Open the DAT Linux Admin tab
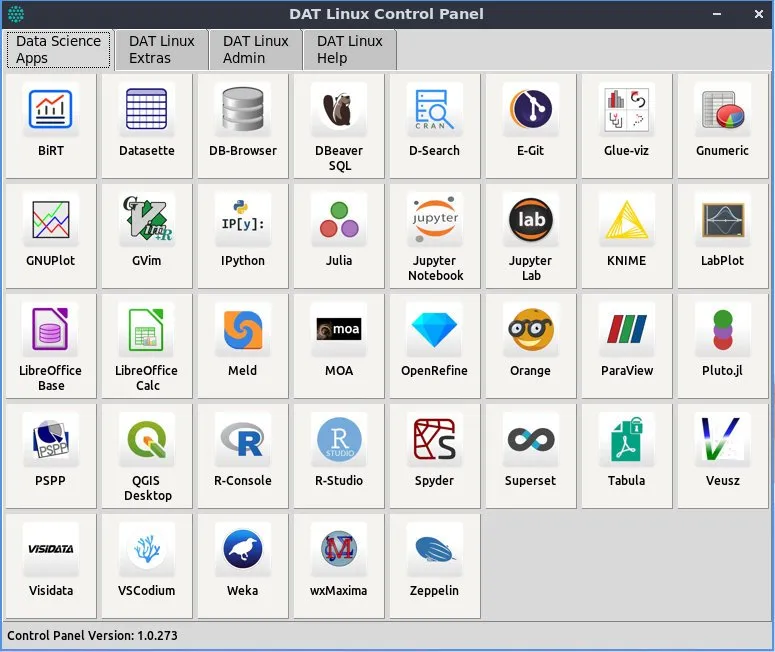 [x=255, y=49]
